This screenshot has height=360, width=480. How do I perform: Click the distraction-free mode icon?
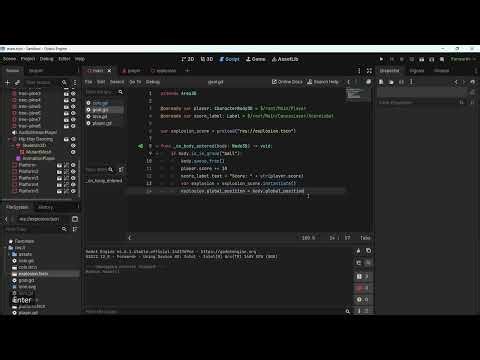[369, 71]
